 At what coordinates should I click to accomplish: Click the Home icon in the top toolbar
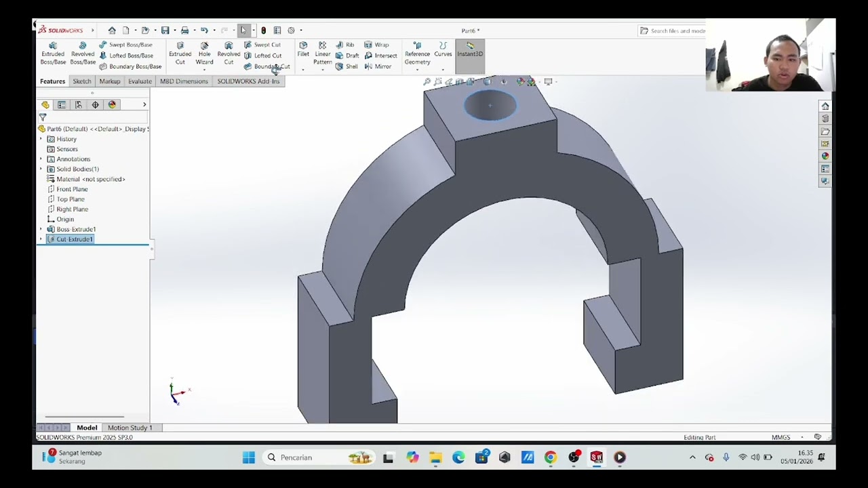click(112, 30)
